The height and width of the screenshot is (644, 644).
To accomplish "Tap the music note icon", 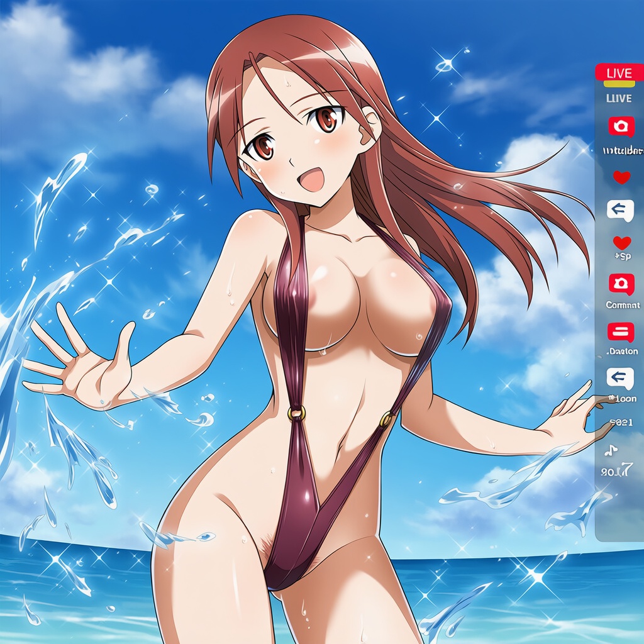I will pos(611,450).
